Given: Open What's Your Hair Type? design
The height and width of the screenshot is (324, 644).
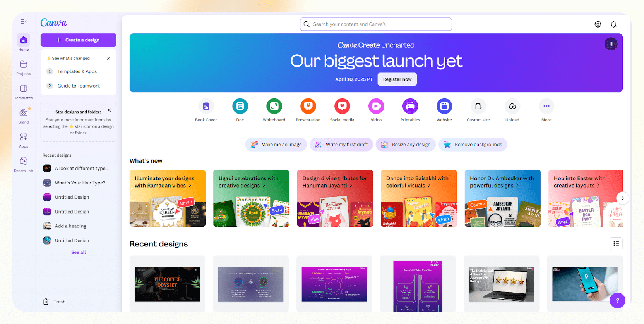Looking at the screenshot, I should pos(79,183).
